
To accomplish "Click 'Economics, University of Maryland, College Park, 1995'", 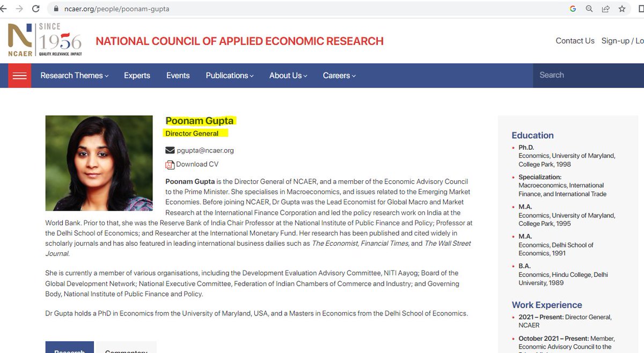I will [567, 219].
